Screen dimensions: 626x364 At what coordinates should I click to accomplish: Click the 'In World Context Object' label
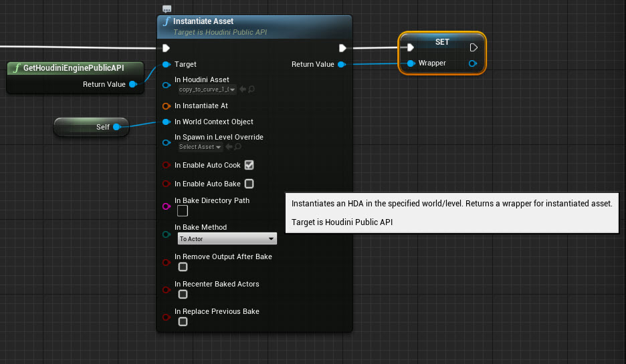click(x=213, y=122)
